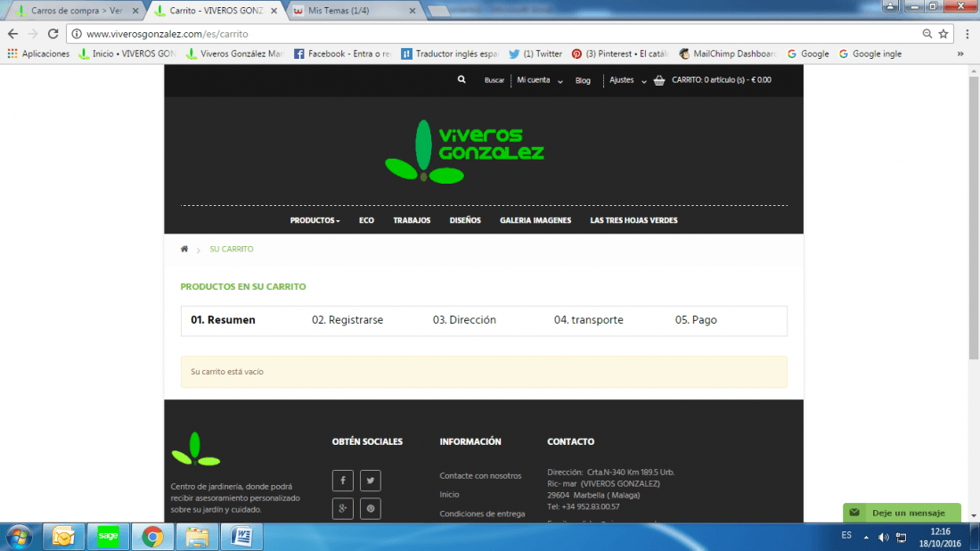Switch to the Carros de compra tab
The height and width of the screenshot is (551, 980).
75,11
